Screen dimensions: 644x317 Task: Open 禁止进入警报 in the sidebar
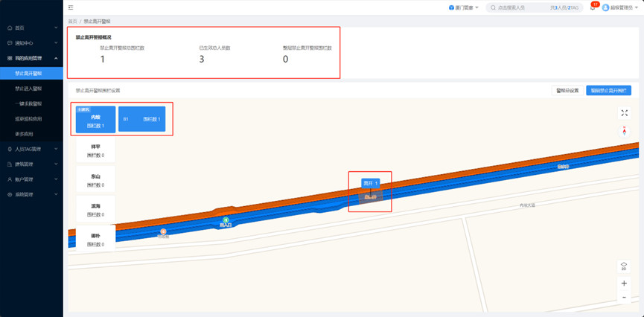pos(28,89)
